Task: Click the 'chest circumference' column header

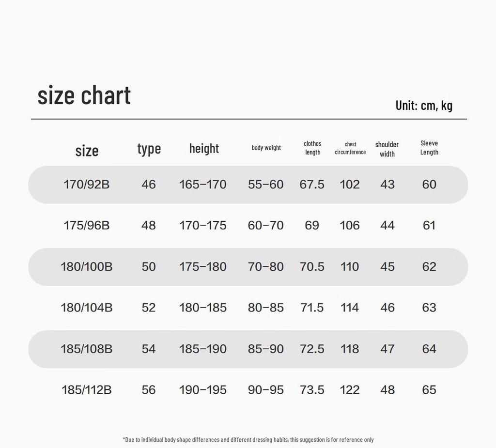Action: coord(350,148)
